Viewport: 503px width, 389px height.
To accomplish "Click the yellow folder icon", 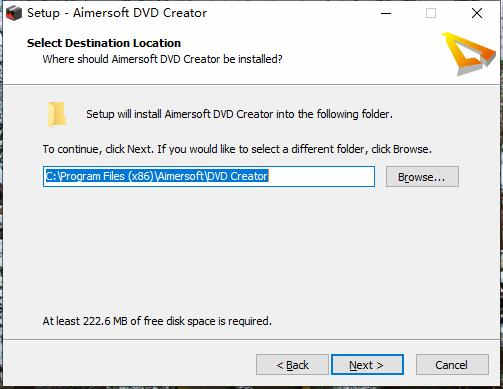I will pos(57,114).
